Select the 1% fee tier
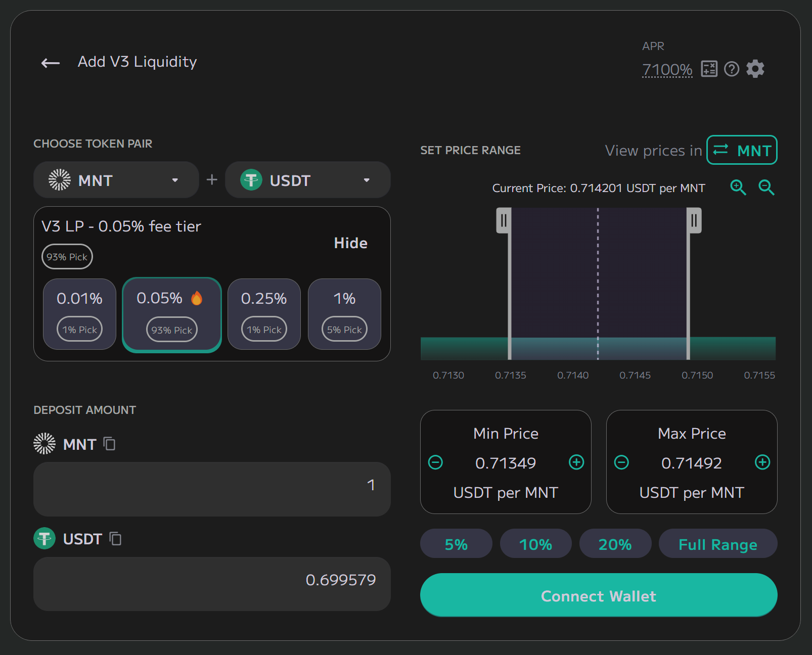This screenshot has height=655, width=812. point(344,314)
